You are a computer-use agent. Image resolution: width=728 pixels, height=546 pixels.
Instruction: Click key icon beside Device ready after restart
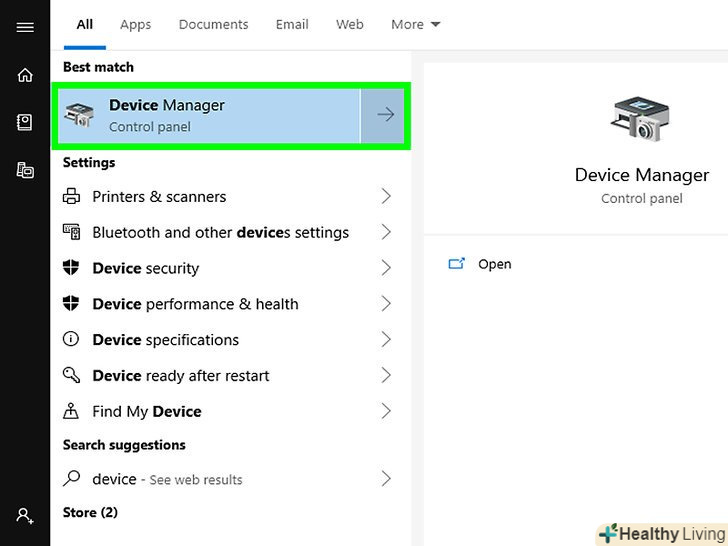pyautogui.click(x=71, y=375)
